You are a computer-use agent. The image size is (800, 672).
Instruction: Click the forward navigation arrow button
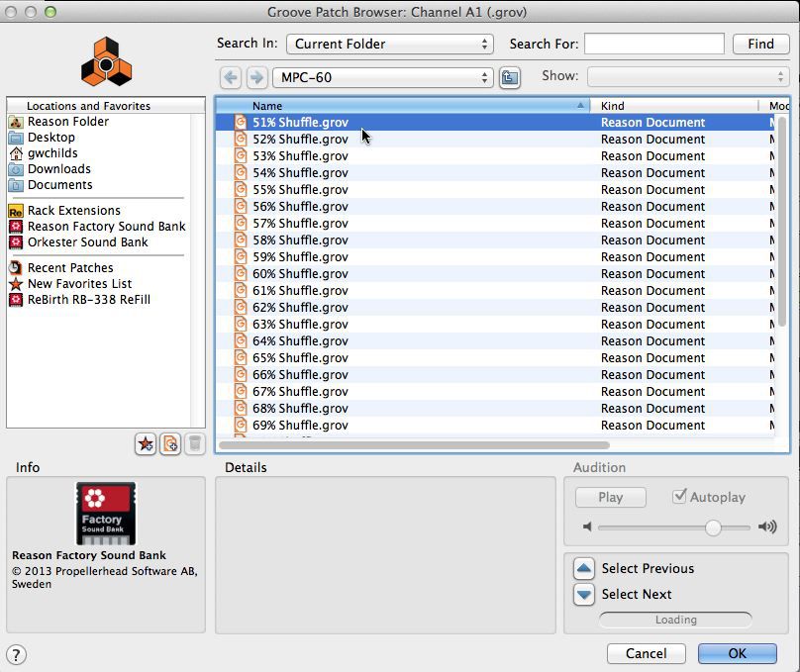(x=256, y=77)
